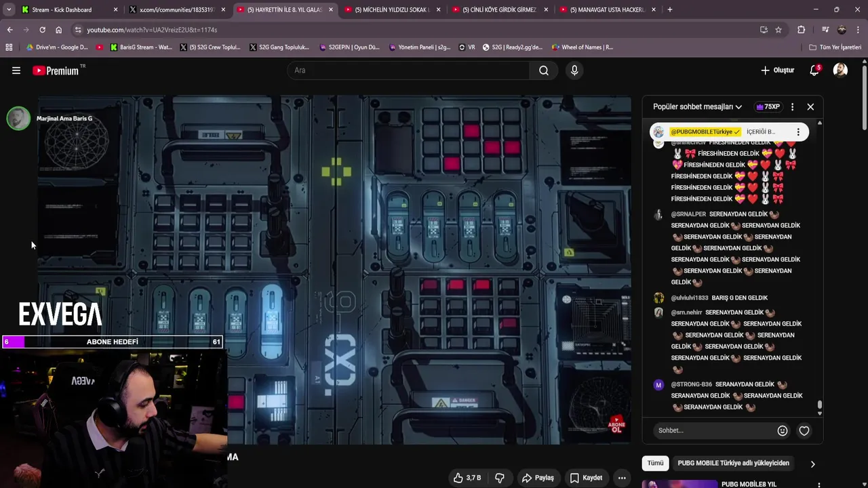Share the video via Paylaş
Viewport: 868px width, 488px height.
538,478
